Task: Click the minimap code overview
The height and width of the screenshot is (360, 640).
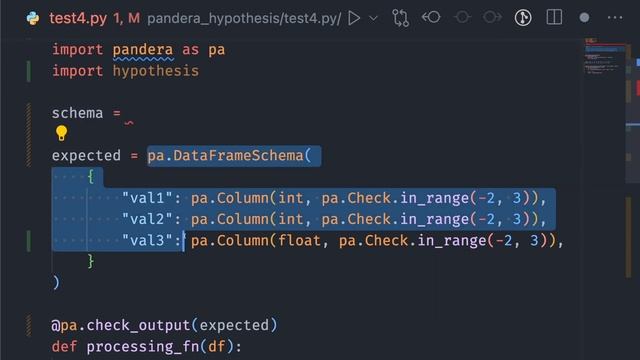Action: click(604, 57)
